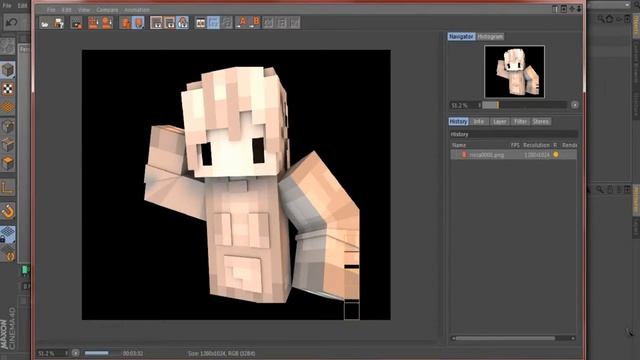
Task: Click the last greyed compare difference icon
Action: coord(295,23)
